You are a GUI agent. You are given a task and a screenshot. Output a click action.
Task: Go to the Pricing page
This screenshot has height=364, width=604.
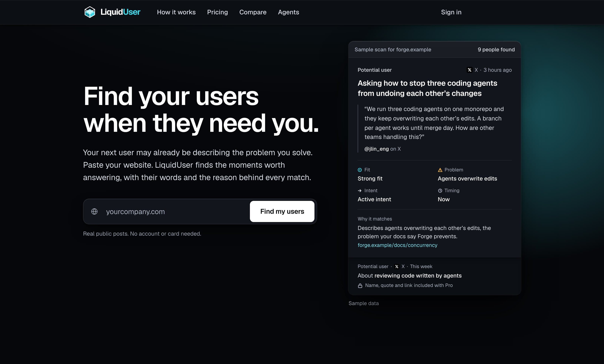point(217,12)
